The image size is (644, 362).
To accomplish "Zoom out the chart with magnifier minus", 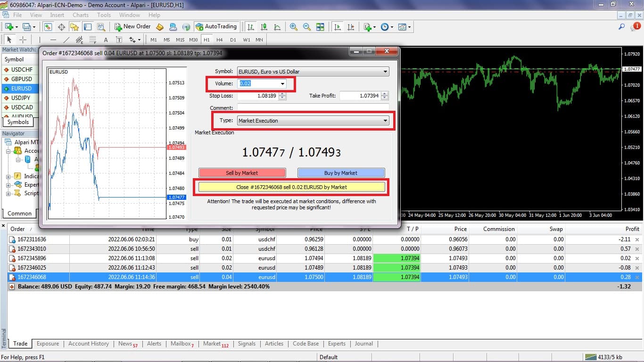I will pos(307,27).
